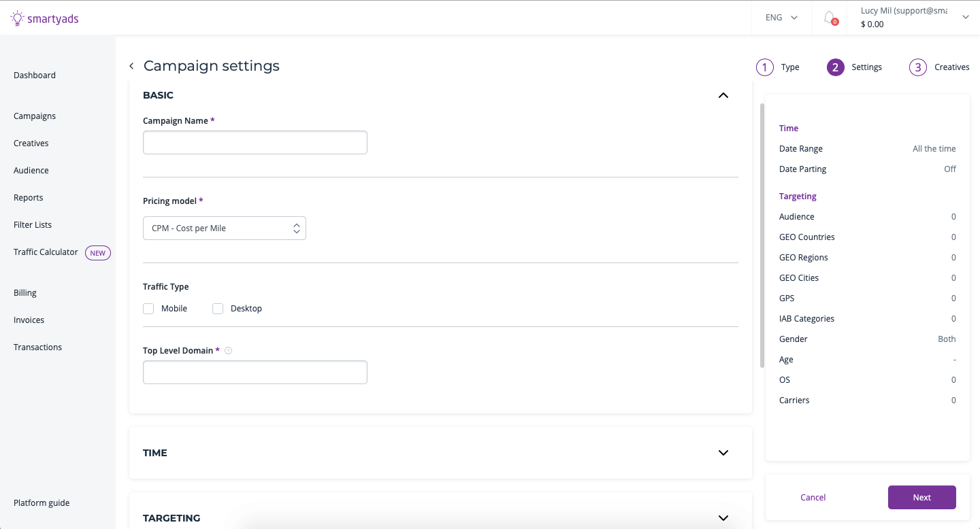Click the back arrow beside Campaign settings
The width and height of the screenshot is (980, 529).
131,66
